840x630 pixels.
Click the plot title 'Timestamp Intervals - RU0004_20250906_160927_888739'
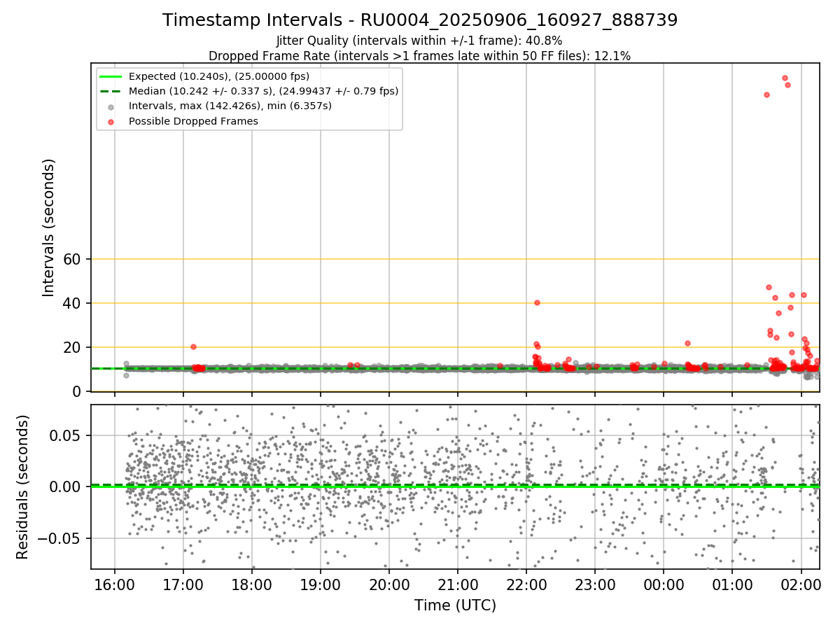[x=420, y=20]
